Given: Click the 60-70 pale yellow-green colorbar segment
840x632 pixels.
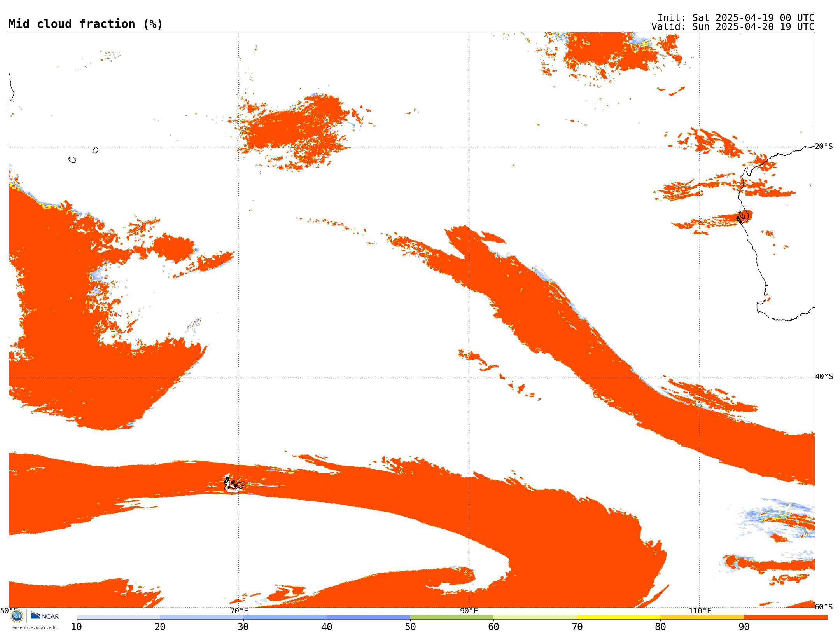Looking at the screenshot, I should [535, 617].
